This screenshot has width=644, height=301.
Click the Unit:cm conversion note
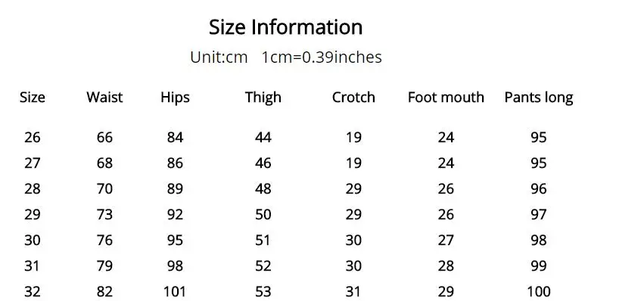click(286, 57)
